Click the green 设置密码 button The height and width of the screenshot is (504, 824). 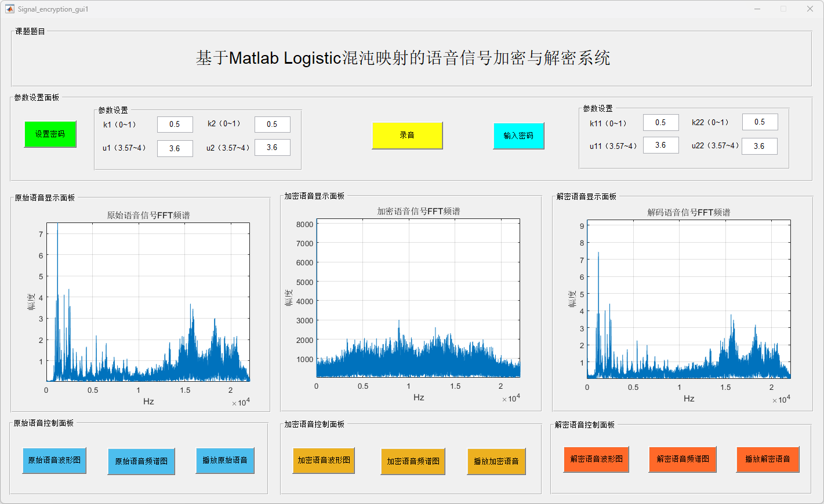pyautogui.click(x=50, y=134)
